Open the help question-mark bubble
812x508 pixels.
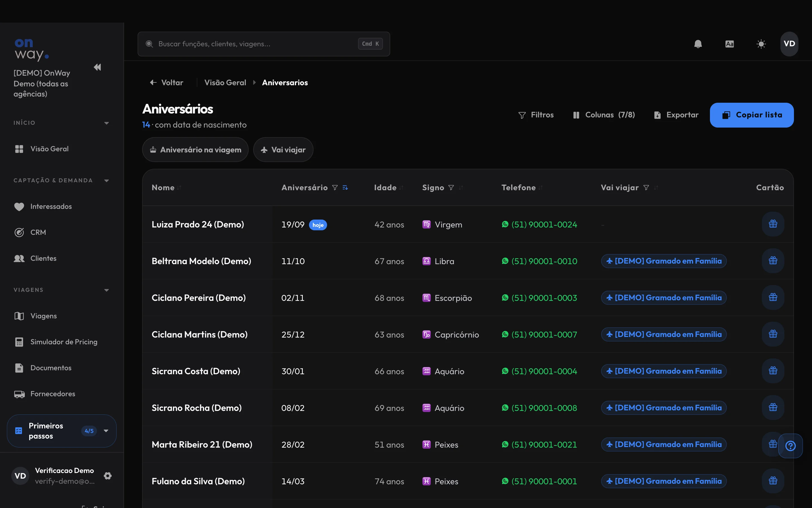(x=791, y=446)
